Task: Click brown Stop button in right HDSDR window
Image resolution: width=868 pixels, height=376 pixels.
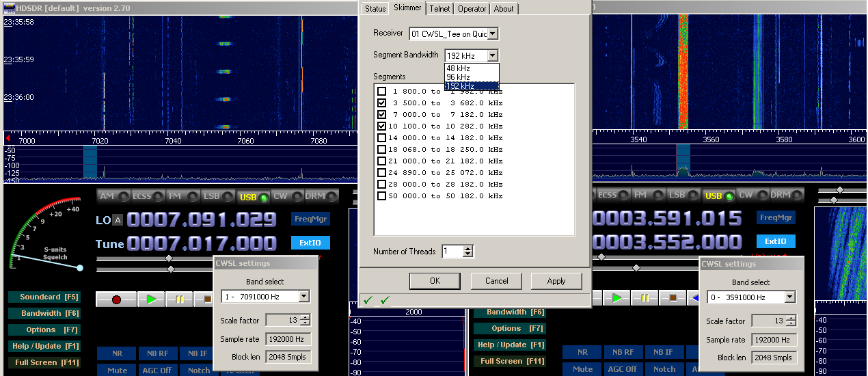Action: 673,297
